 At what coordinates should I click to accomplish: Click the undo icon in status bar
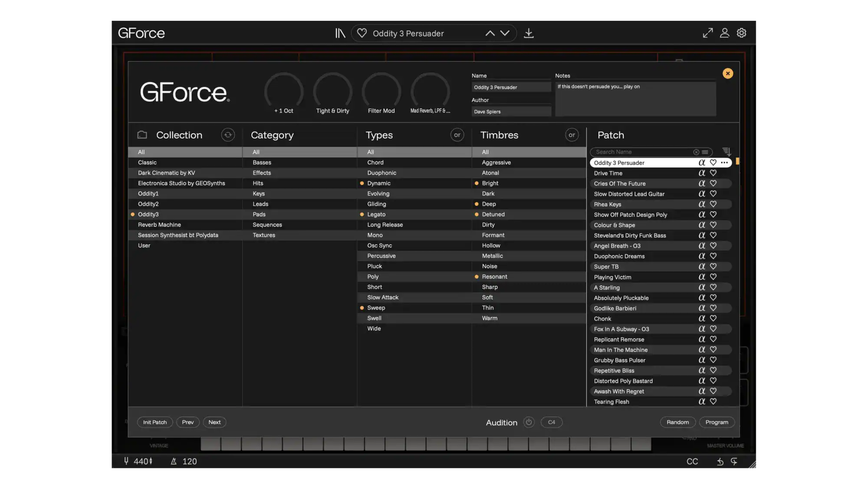[x=720, y=462]
